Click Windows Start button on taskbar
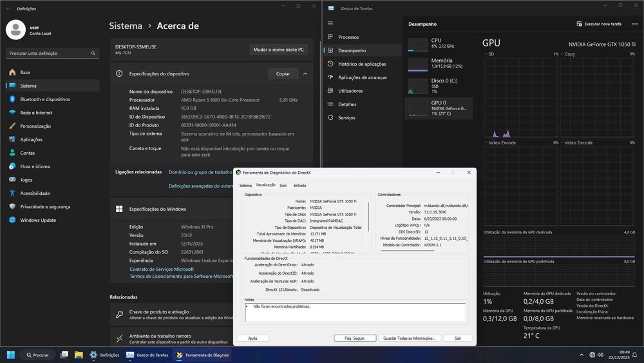Viewport: 644px width, 363px height. [x=11, y=355]
